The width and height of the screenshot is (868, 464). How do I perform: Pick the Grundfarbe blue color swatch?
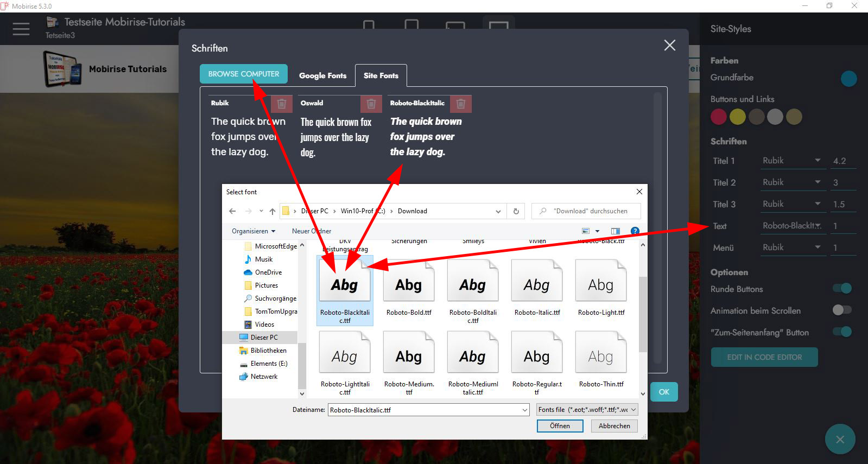[848, 79]
